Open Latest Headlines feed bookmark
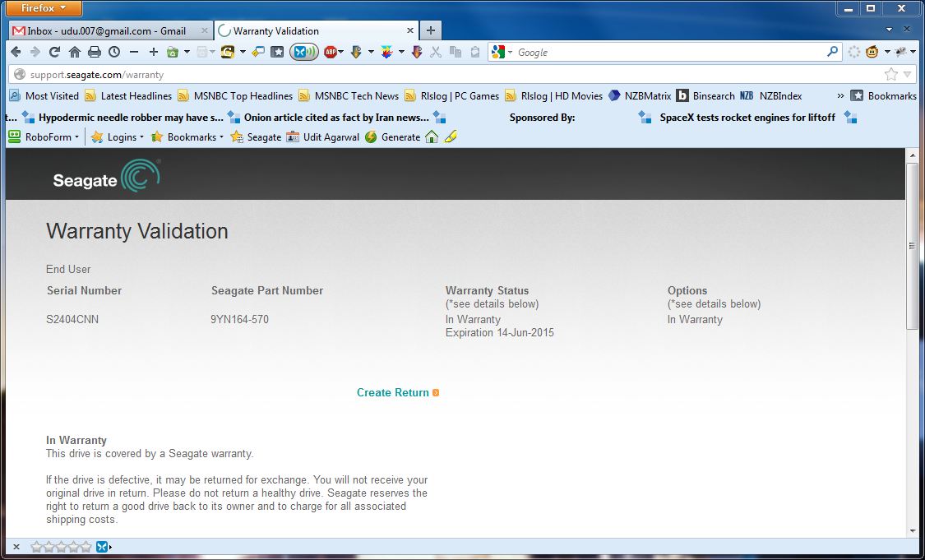The height and width of the screenshot is (560, 925). (x=128, y=95)
